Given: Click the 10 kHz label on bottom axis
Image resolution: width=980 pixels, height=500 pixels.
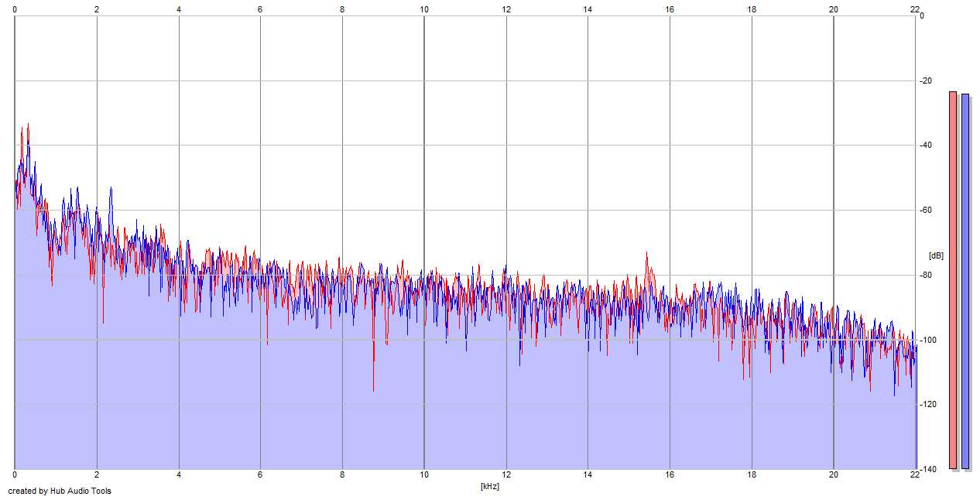Looking at the screenshot, I should (x=424, y=474).
